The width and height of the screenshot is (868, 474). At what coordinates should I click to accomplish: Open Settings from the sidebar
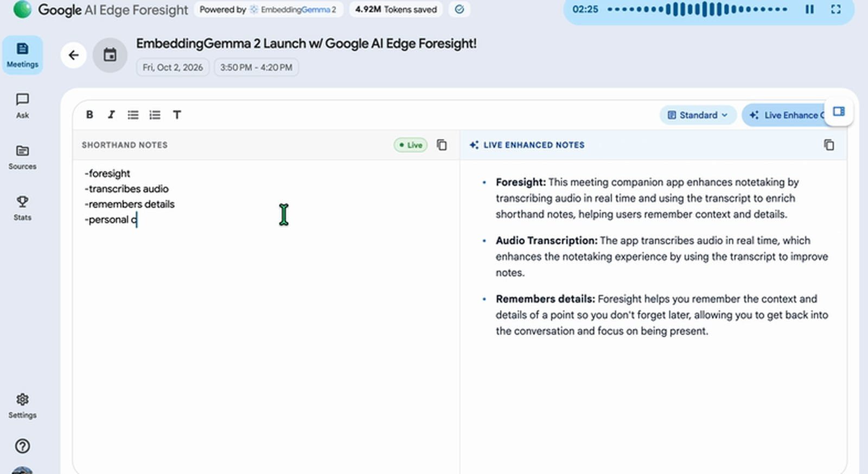pos(22,406)
